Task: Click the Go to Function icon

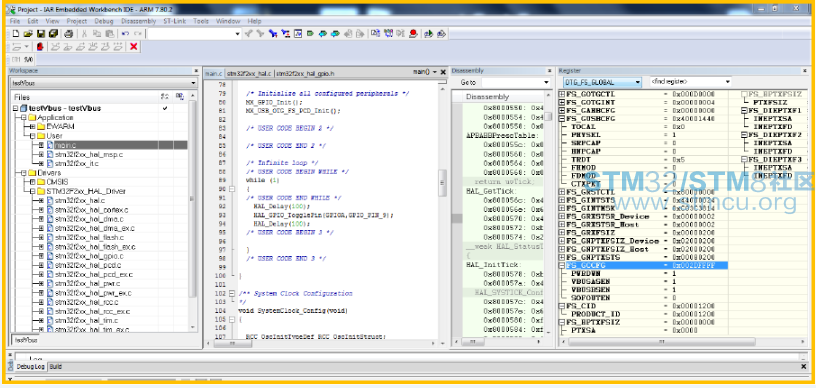Action: point(298,34)
